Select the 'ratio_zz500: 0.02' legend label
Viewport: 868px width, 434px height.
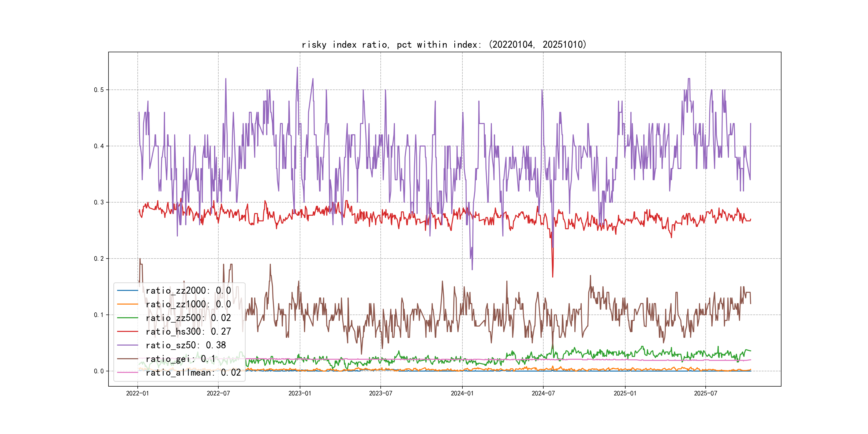tap(188, 318)
